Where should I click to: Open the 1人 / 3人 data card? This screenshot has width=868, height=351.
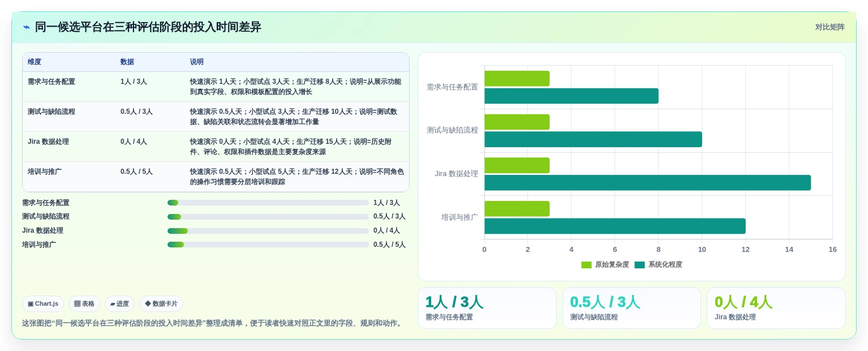[x=487, y=308]
